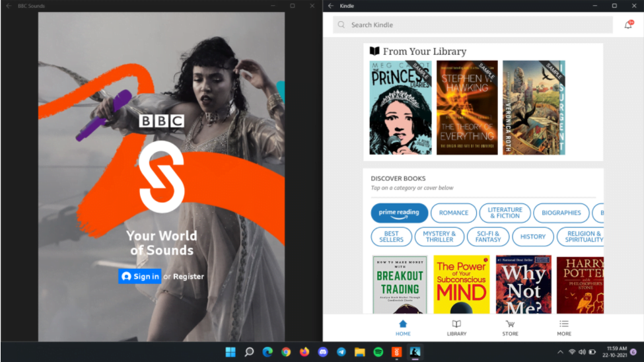Select the Religion & Spirituality category
This screenshot has height=362, width=644.
[x=581, y=236]
